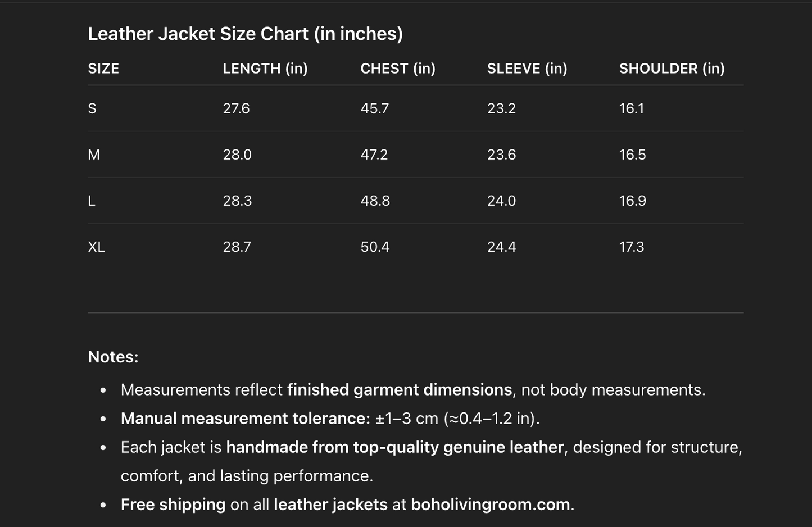Click the Notes: heading

coord(113,357)
